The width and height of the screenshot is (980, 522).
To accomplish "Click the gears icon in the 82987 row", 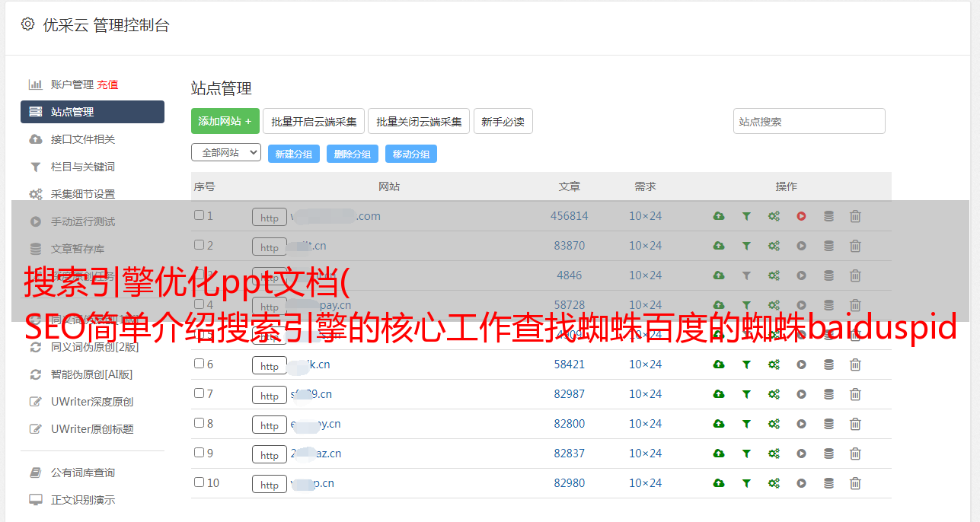I will tap(774, 394).
